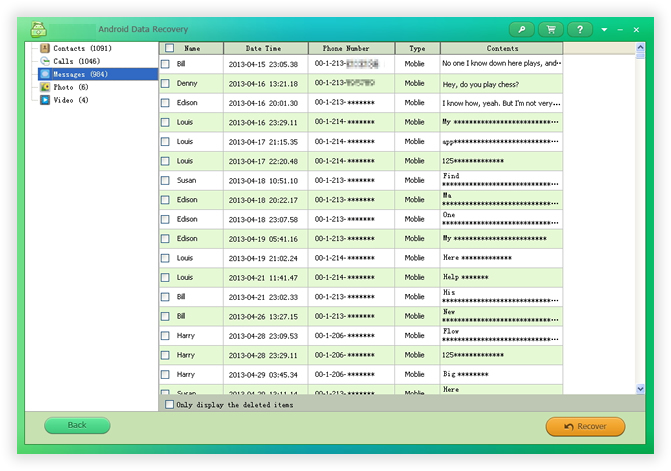
Task: Click the Calls phone icon
Action: pyautogui.click(x=45, y=61)
